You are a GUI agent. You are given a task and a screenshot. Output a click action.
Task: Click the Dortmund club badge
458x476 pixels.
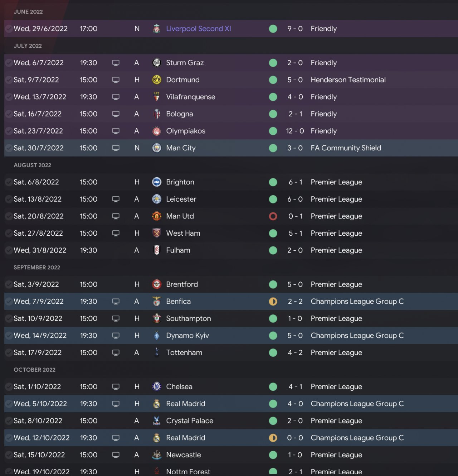156,80
